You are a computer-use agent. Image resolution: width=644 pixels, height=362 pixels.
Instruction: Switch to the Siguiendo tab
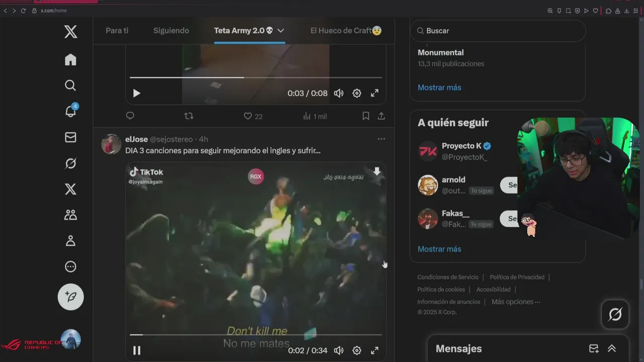click(x=171, y=31)
